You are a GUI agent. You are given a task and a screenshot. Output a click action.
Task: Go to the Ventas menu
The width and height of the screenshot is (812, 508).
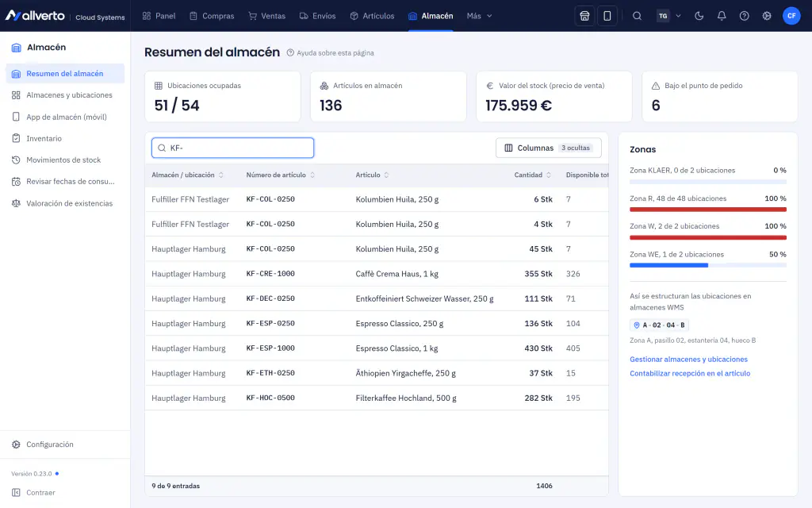tap(266, 16)
